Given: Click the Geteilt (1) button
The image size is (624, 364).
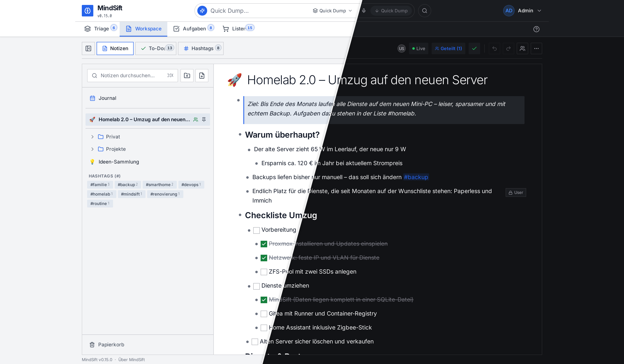Looking at the screenshot, I should [448, 48].
